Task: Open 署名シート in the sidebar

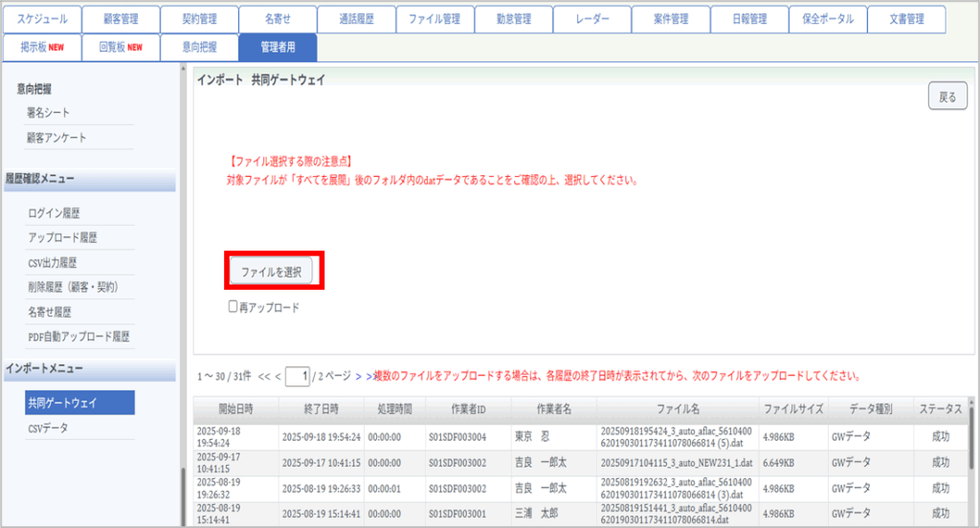Action: coord(49,113)
